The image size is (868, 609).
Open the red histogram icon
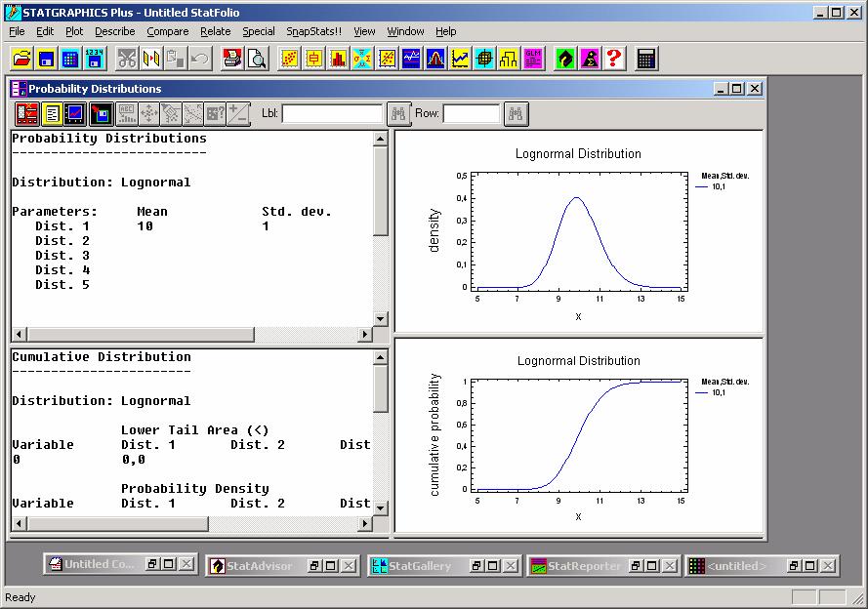coord(338,59)
